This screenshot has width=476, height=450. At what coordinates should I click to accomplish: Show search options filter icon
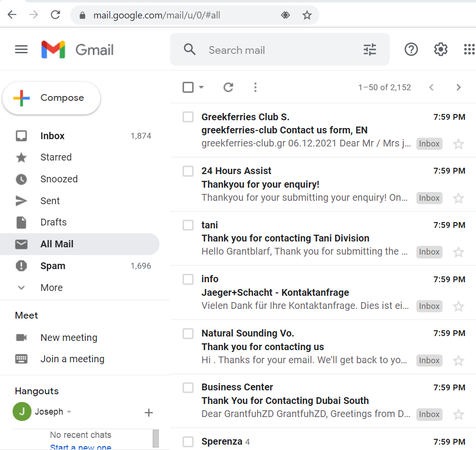click(x=369, y=49)
